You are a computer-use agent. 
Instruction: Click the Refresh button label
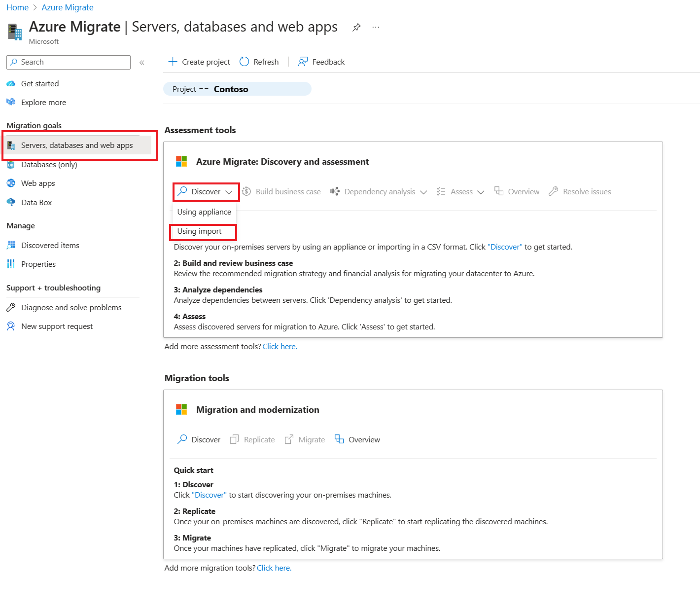(266, 62)
